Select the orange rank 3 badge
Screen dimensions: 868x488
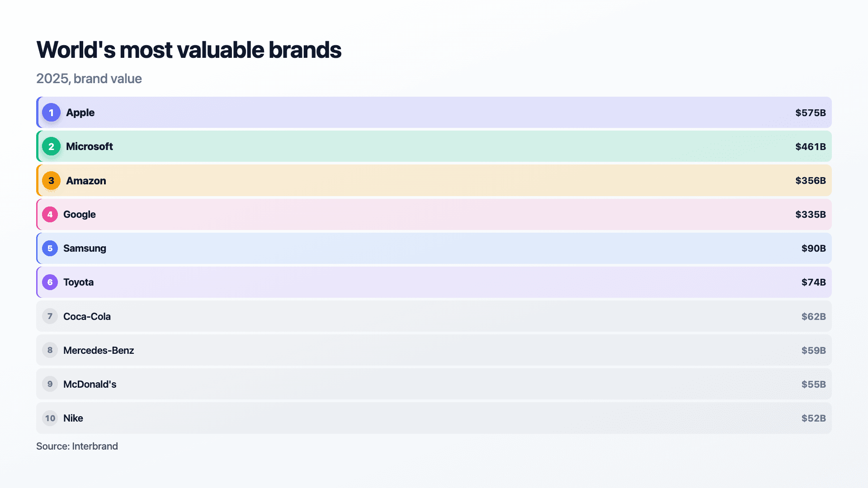click(x=51, y=181)
